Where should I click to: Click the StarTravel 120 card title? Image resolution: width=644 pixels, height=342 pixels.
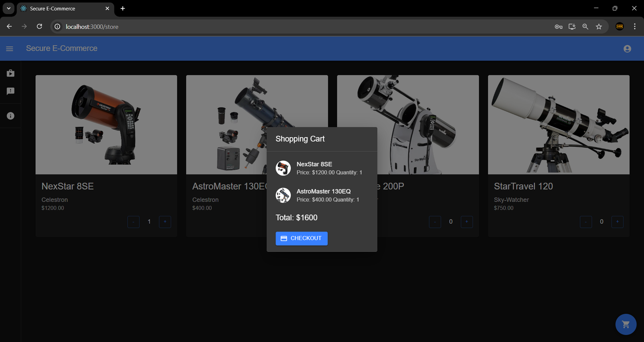pos(523,186)
